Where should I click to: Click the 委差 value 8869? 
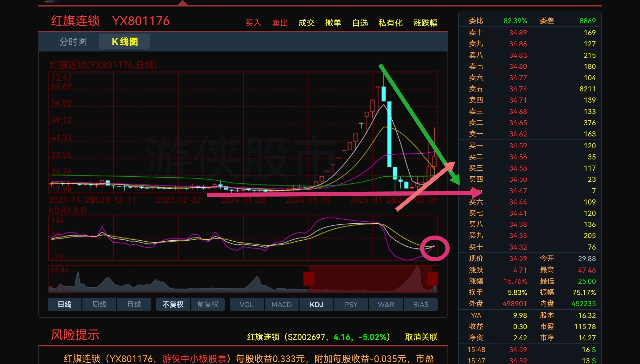coord(588,21)
